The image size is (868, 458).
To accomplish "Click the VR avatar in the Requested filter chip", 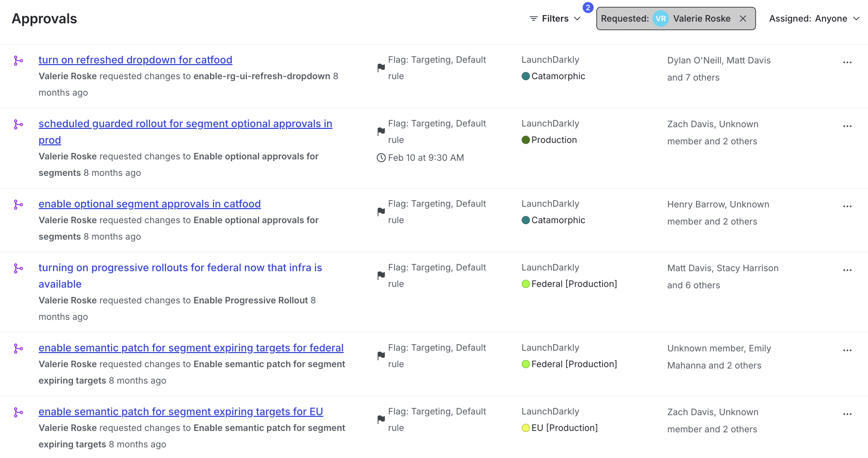I will (x=661, y=19).
